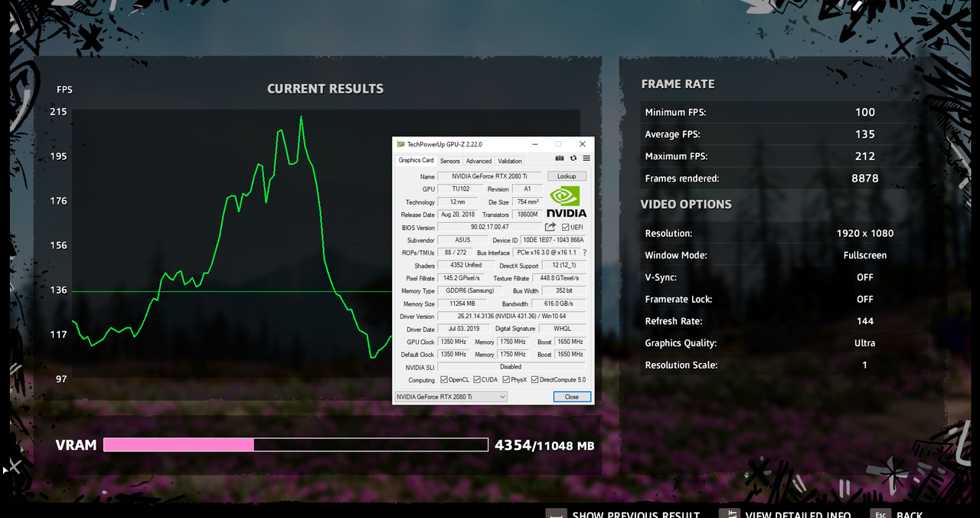Click the Driver Date Jul 03, 2019 value

click(462, 329)
